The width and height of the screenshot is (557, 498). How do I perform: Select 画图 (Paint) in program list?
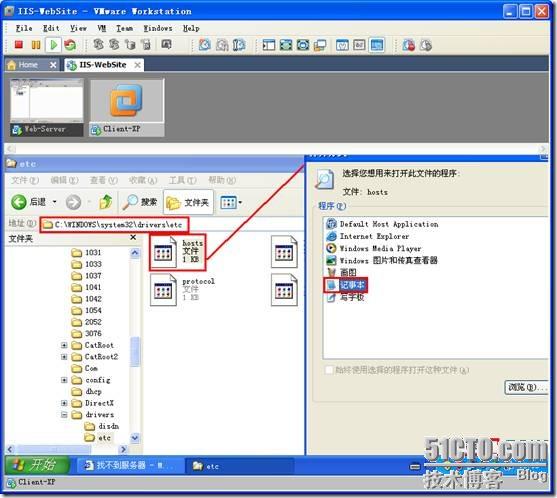tap(341, 272)
